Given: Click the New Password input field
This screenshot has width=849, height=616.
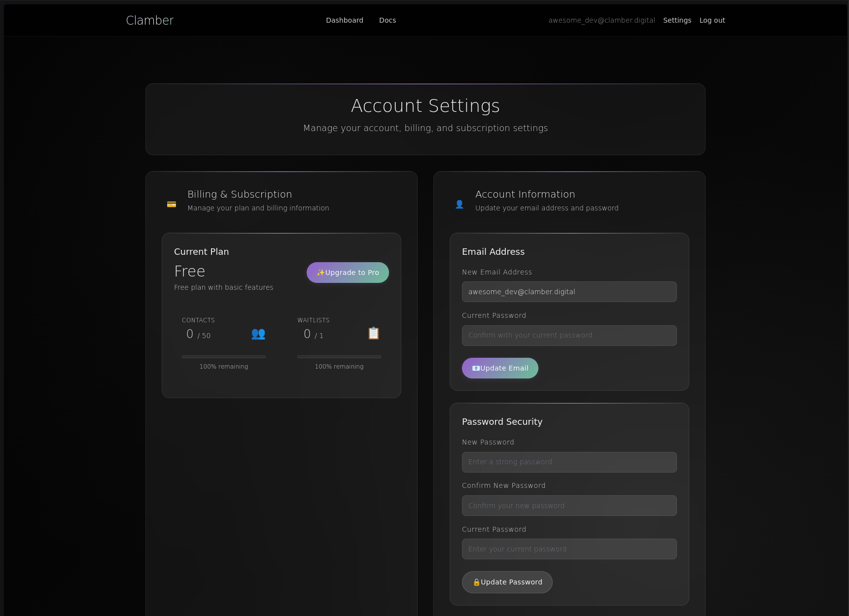Looking at the screenshot, I should [x=569, y=462].
